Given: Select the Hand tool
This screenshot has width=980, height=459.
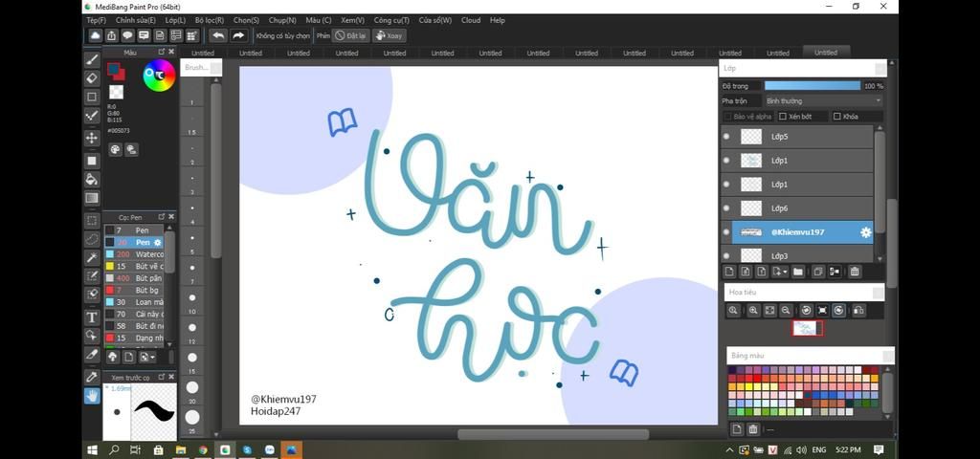Looking at the screenshot, I should (92, 395).
